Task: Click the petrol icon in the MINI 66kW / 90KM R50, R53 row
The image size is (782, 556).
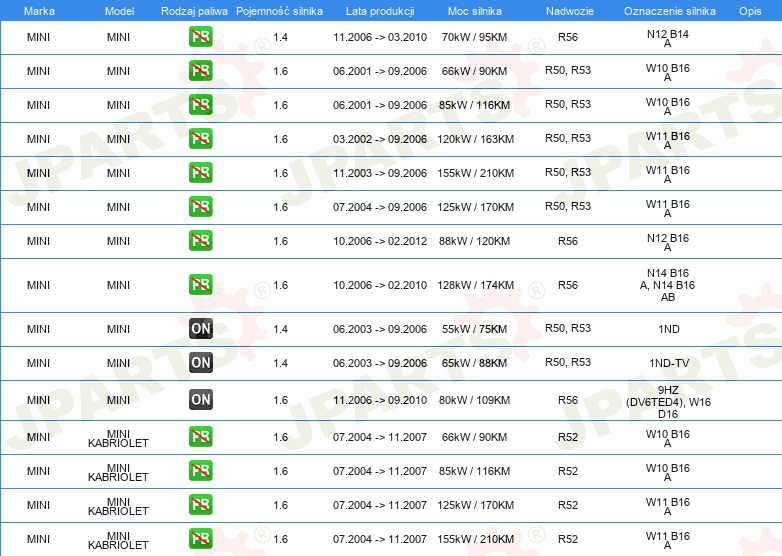Action: coord(200,71)
